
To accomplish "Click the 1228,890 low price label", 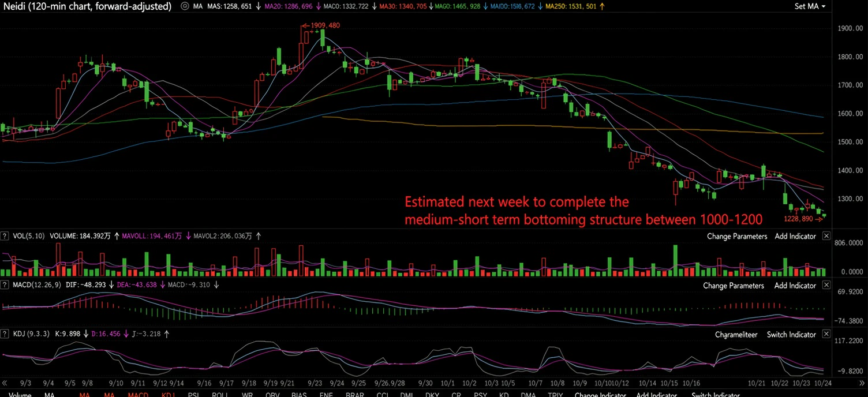I will click(799, 219).
